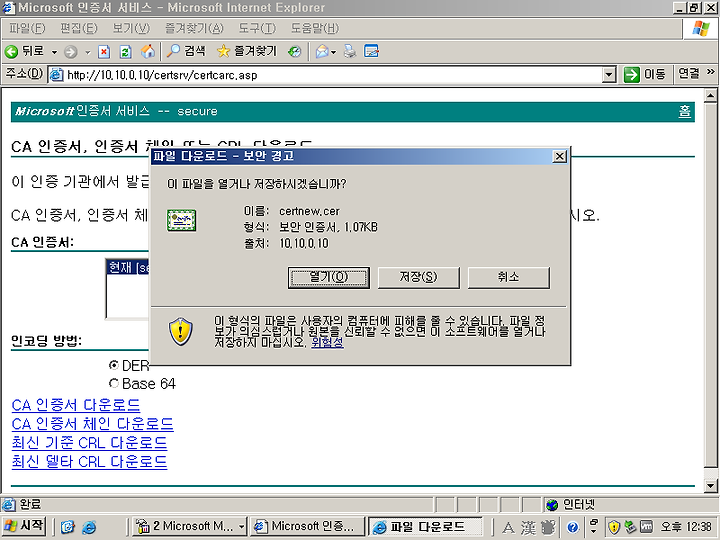Click the Back (뒤로) toolbar button
This screenshot has width=720, height=540.
point(25,51)
